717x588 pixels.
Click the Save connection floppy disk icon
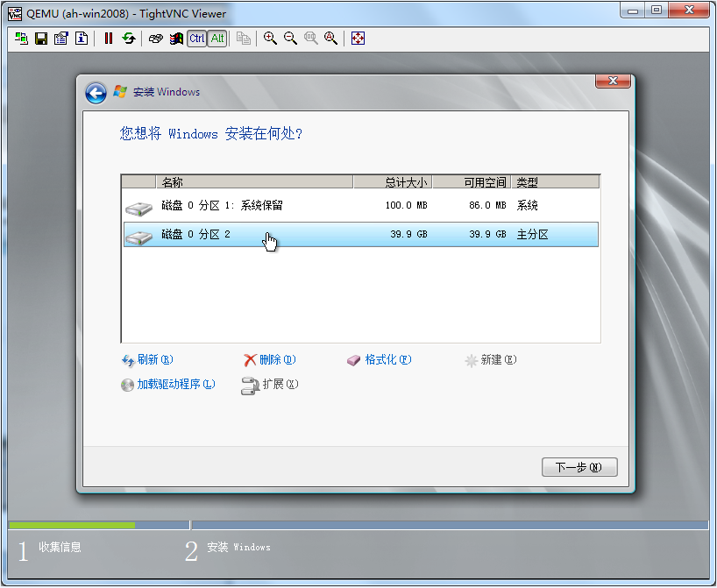(40, 39)
